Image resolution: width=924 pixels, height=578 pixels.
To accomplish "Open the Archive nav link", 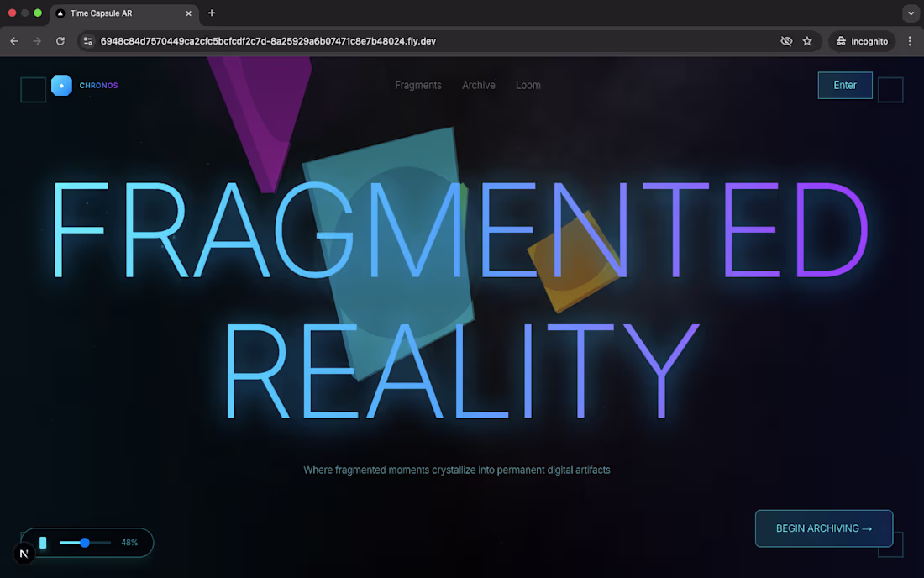I will [479, 86].
